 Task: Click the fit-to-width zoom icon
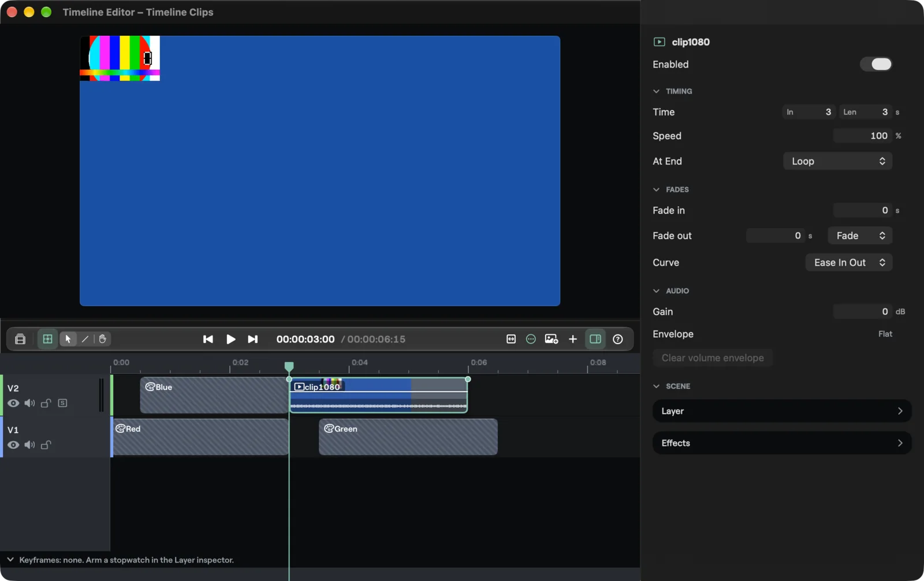pos(511,339)
